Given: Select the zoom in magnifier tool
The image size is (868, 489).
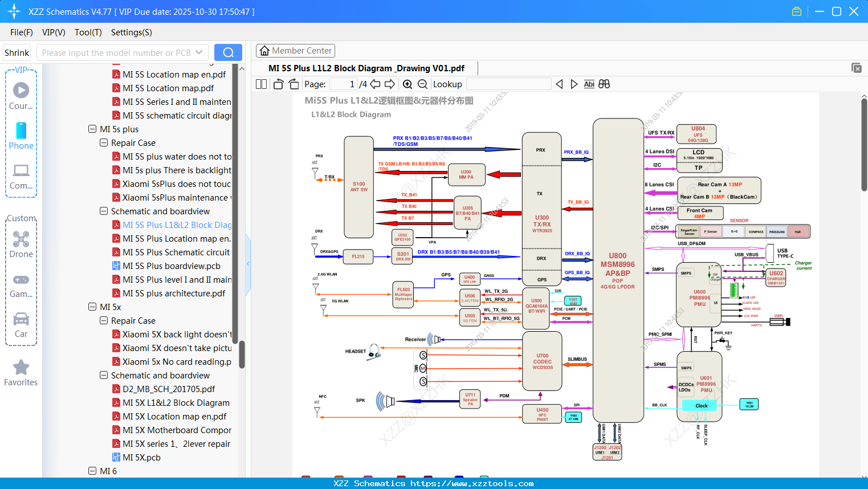Looking at the screenshot, I should (x=407, y=84).
